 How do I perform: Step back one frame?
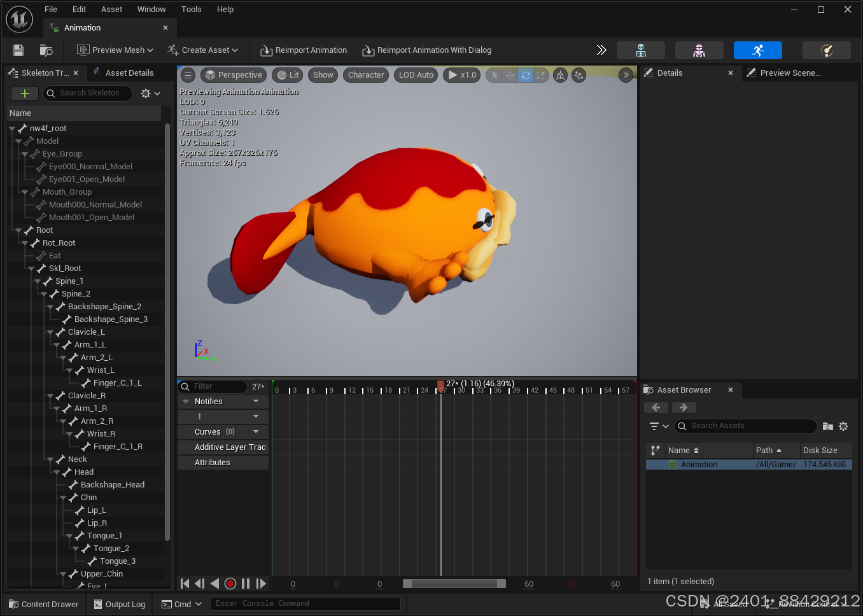(x=200, y=584)
